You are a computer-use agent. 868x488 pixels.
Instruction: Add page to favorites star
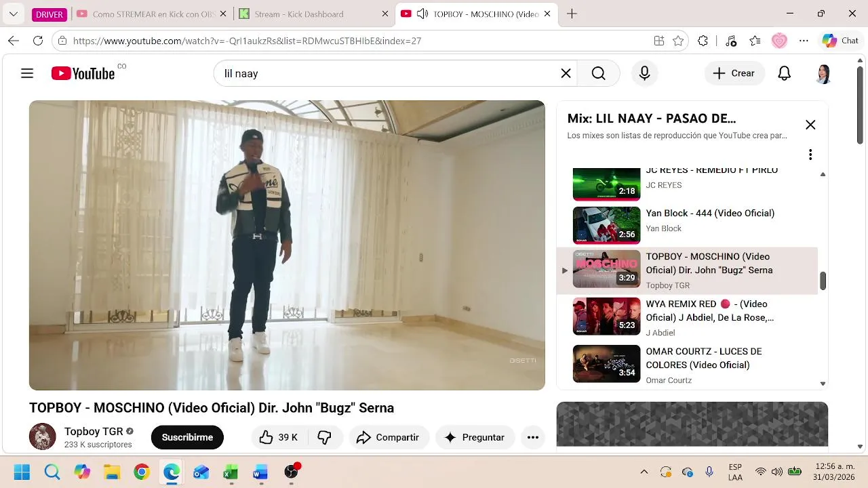(678, 41)
